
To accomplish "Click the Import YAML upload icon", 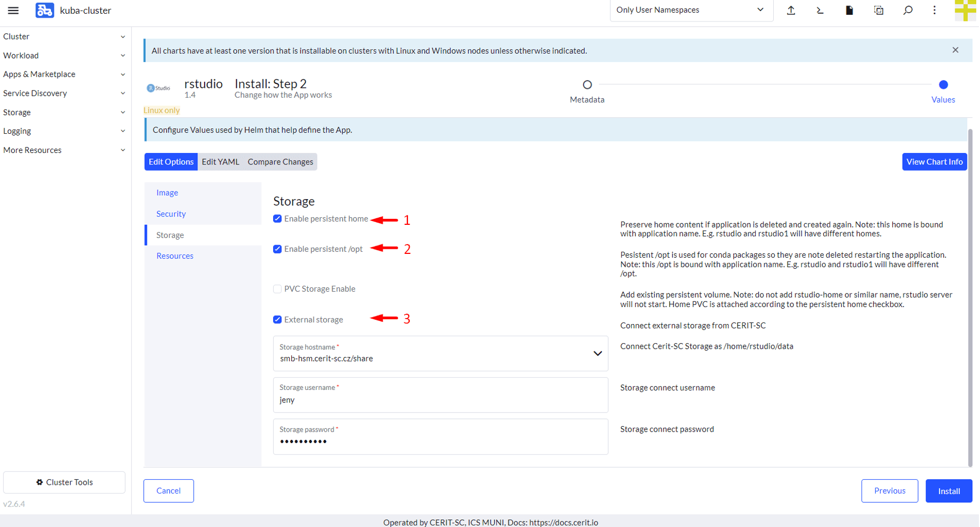I will click(x=791, y=10).
